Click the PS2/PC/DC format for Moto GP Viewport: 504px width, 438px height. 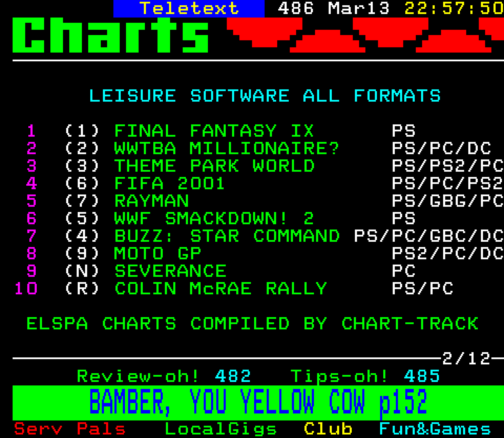[448, 253]
